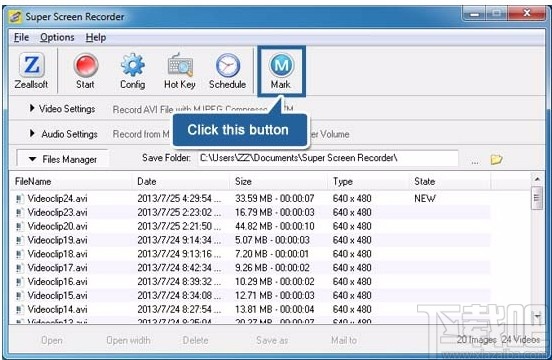Click the file list scrollbar thumb
The image size is (552, 360).
[537, 198]
